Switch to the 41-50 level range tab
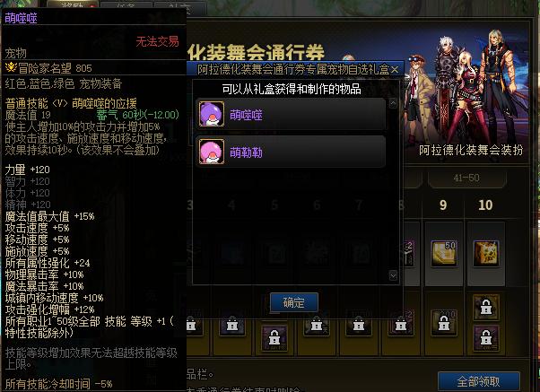The image size is (540, 392). point(466,179)
